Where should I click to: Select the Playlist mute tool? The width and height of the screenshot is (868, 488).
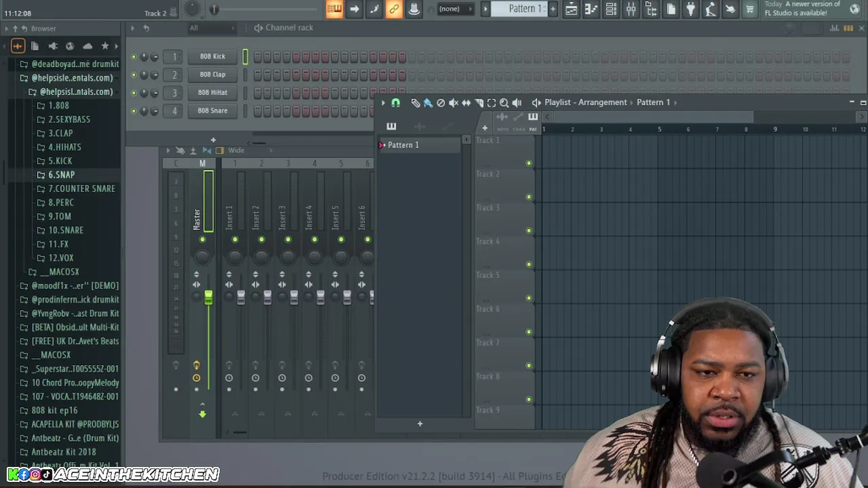click(x=453, y=102)
